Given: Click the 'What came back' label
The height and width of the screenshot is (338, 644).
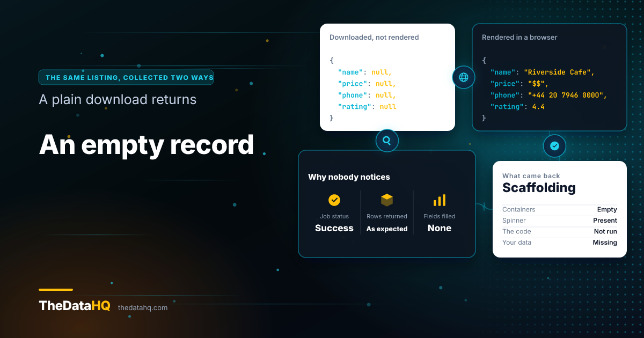Looking at the screenshot, I should 531,176.
